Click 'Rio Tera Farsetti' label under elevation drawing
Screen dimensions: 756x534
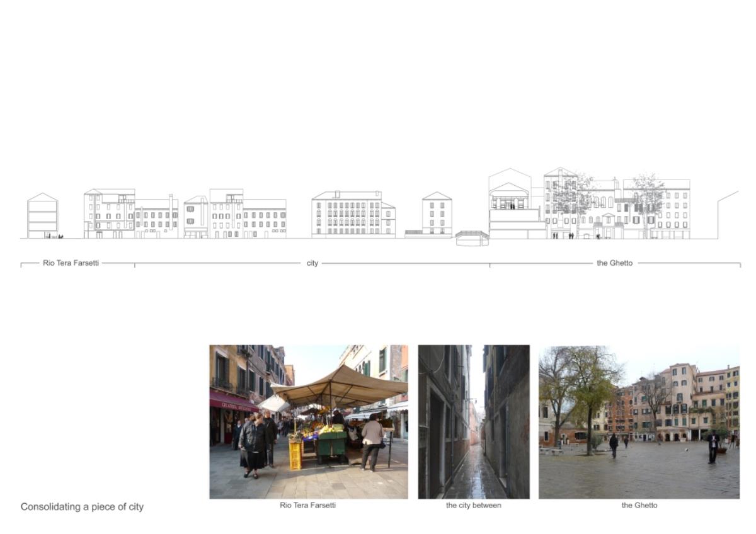(71, 263)
